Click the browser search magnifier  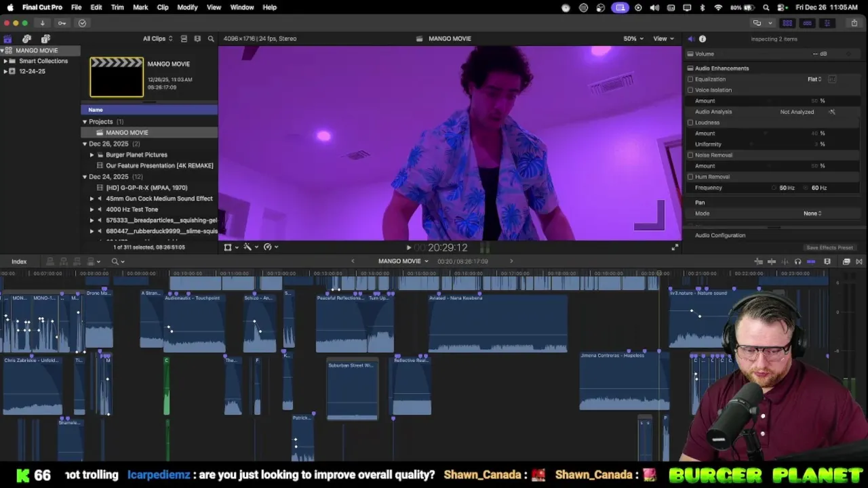click(211, 39)
